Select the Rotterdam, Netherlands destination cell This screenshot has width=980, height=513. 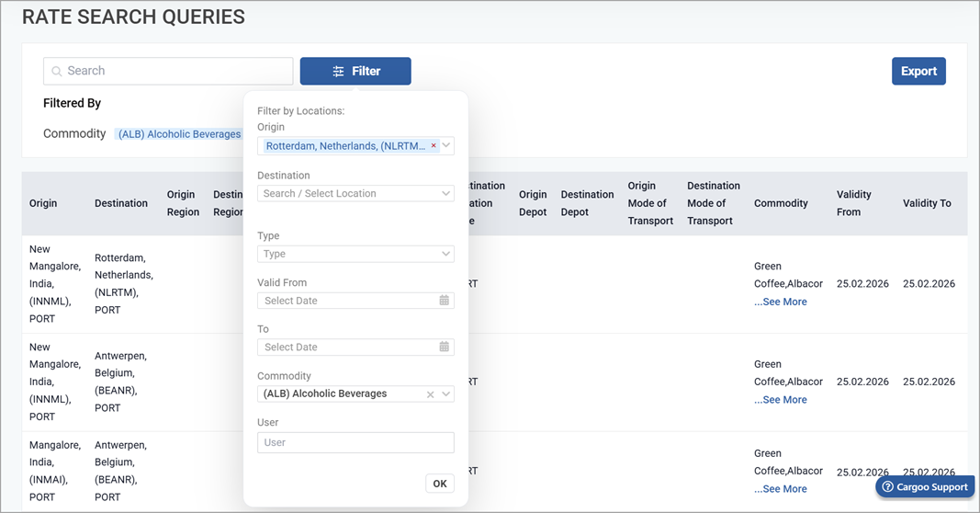(124, 283)
